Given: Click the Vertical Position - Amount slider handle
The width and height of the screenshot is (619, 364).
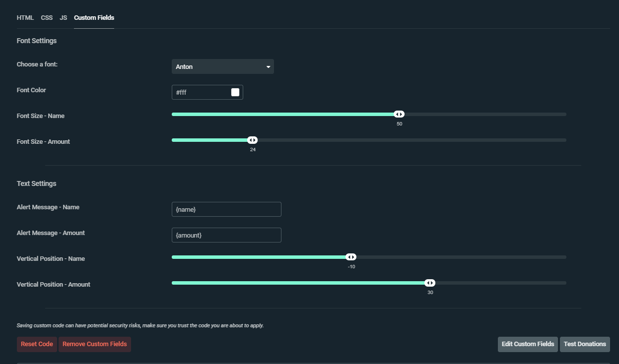Looking at the screenshot, I should point(430,283).
